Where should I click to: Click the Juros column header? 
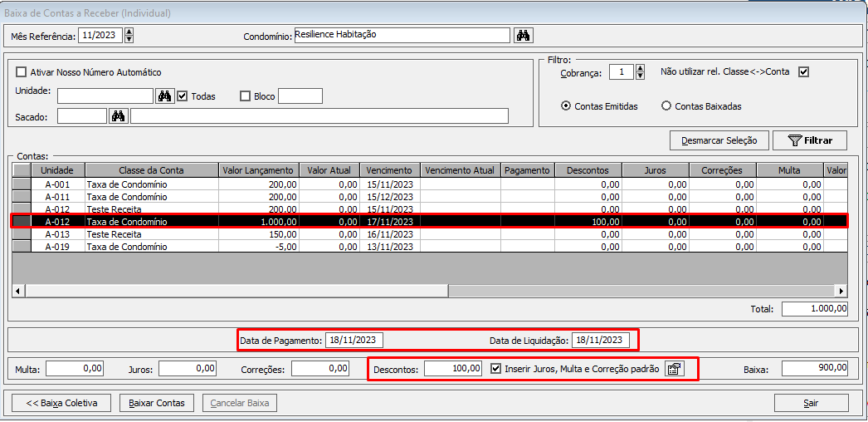[x=656, y=169]
